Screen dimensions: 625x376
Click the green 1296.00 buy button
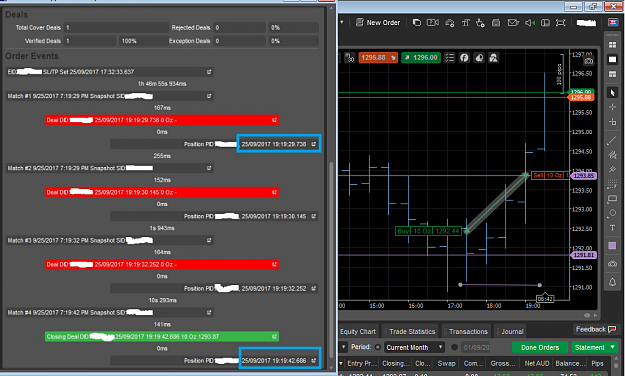421,58
